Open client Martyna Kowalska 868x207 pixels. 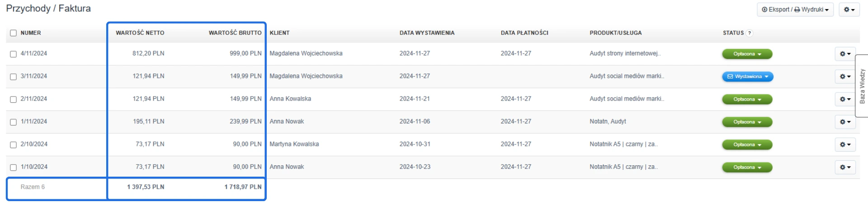(294, 144)
